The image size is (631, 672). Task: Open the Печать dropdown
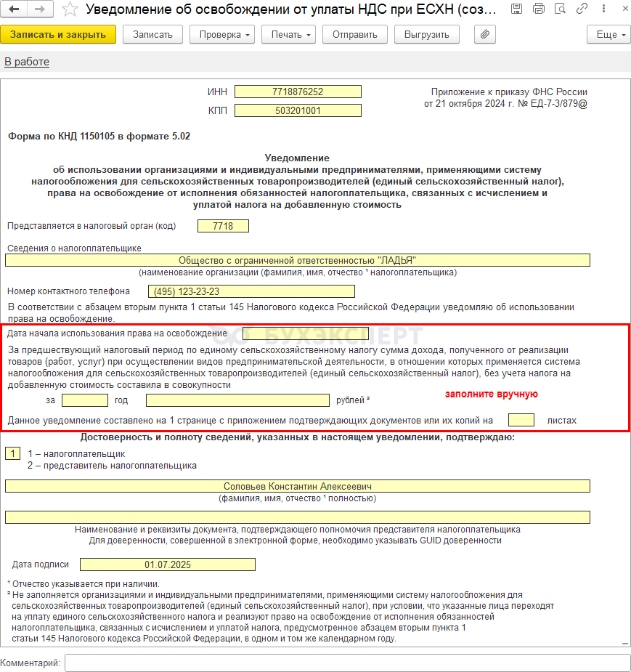pos(288,34)
